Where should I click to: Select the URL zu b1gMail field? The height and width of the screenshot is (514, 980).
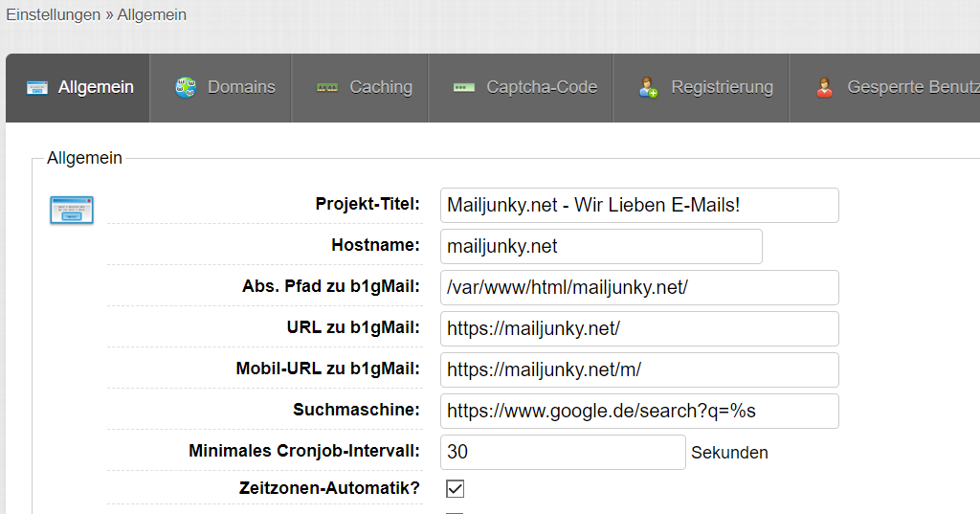tap(639, 329)
